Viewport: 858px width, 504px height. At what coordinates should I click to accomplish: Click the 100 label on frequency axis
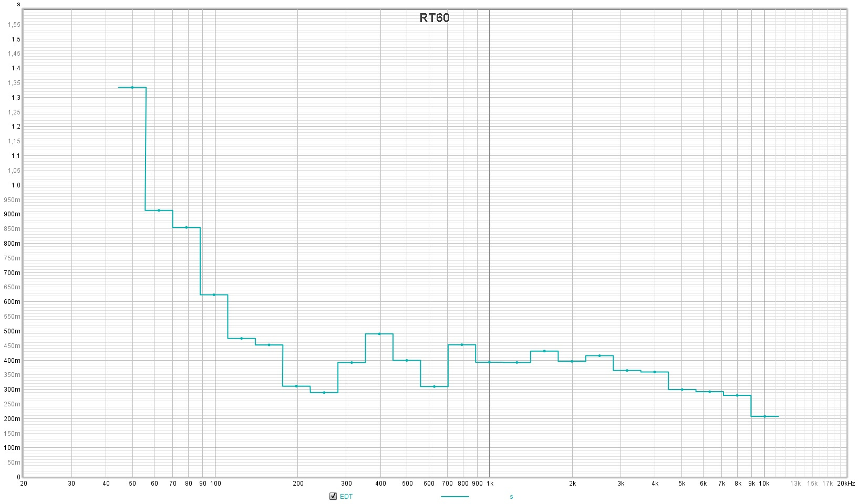(x=215, y=484)
